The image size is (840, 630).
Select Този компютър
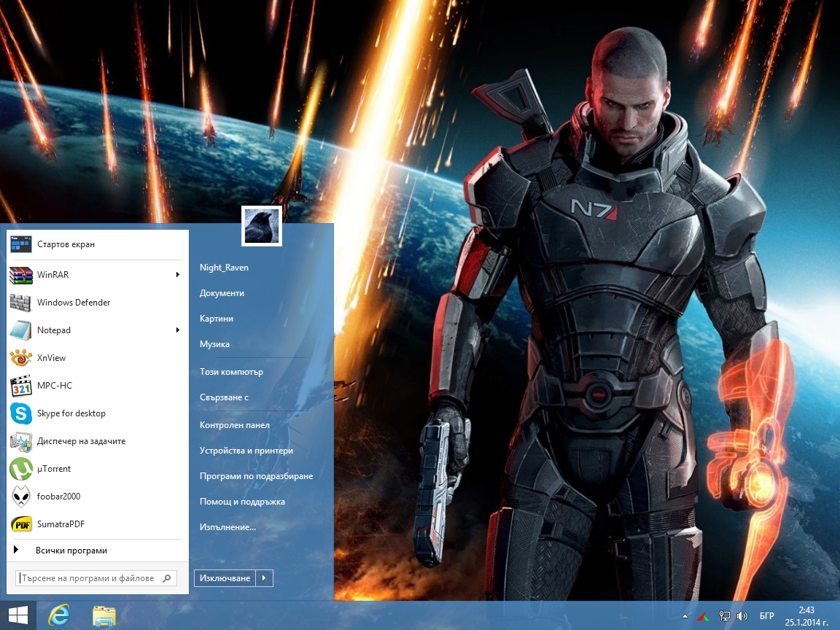point(231,372)
